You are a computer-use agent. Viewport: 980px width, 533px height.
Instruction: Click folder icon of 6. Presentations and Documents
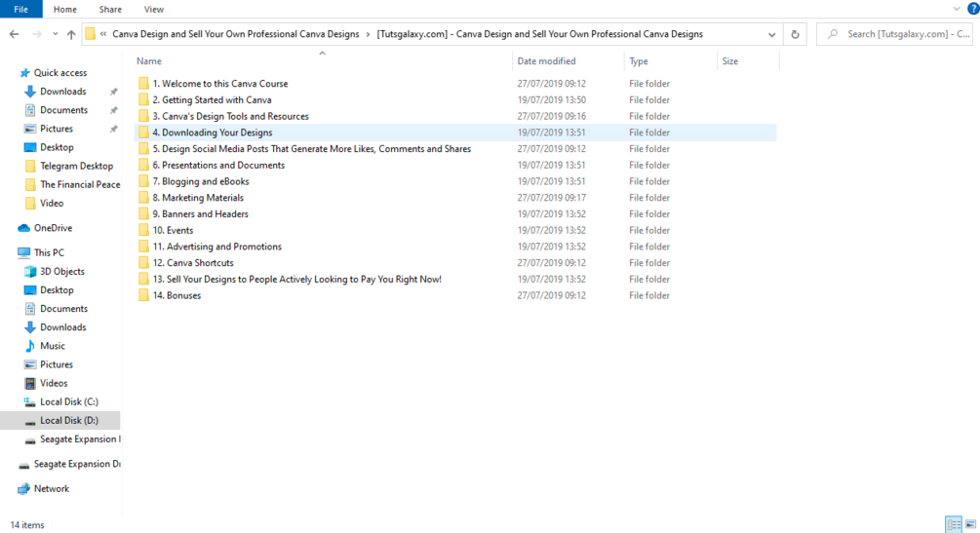pyautogui.click(x=143, y=165)
